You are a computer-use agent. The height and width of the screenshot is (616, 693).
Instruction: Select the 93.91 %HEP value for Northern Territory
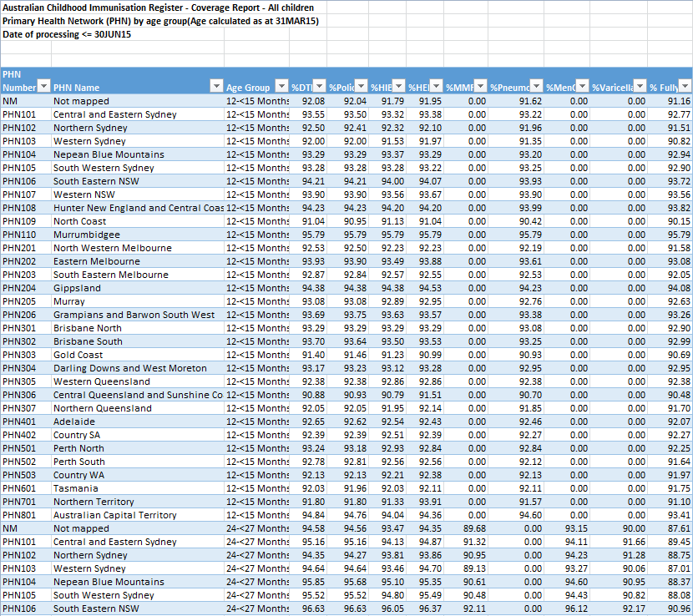[425, 502]
